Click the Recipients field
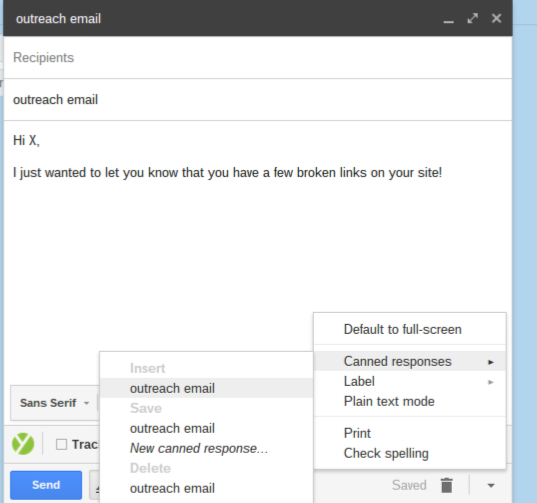 [x=258, y=58]
